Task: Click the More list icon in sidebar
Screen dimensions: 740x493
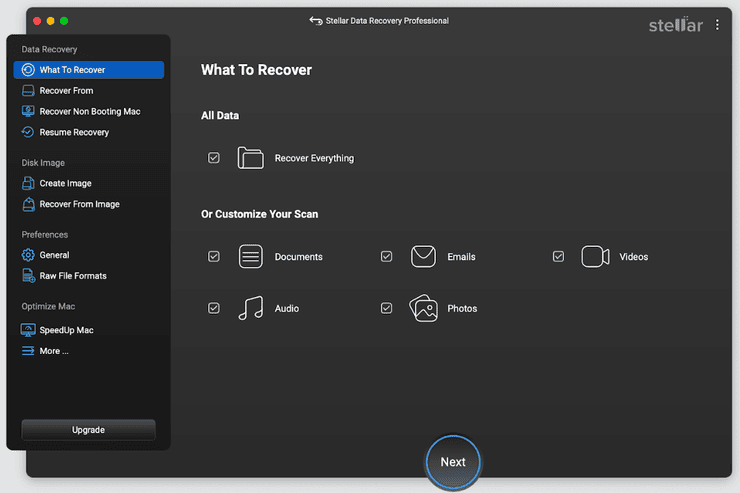Action: pyautogui.click(x=28, y=351)
